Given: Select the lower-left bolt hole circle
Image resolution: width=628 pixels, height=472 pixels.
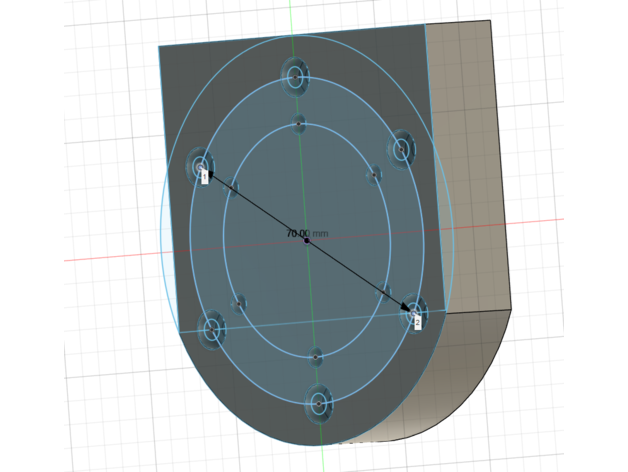Looking at the screenshot, I should pos(211,328).
